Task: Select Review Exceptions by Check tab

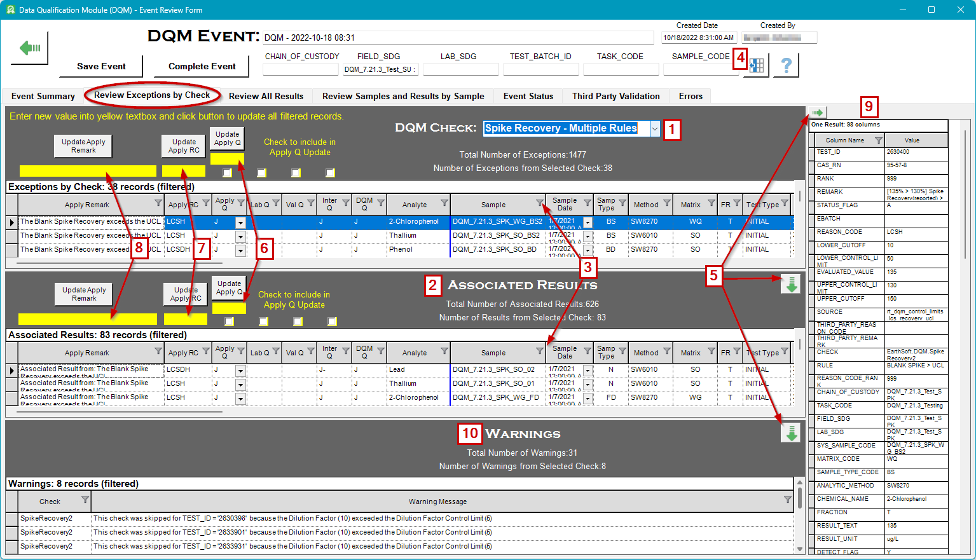Action: [152, 95]
